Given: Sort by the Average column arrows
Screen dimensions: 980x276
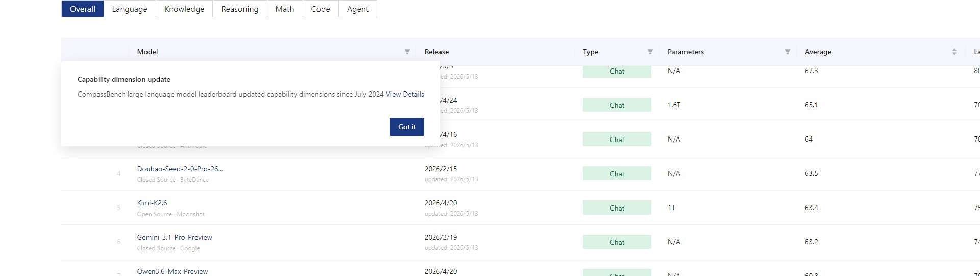Looking at the screenshot, I should tap(954, 52).
